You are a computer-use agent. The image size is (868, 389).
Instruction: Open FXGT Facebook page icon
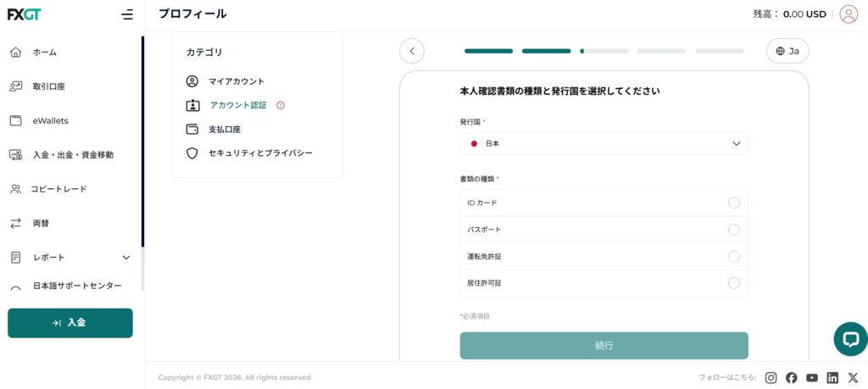click(x=792, y=378)
